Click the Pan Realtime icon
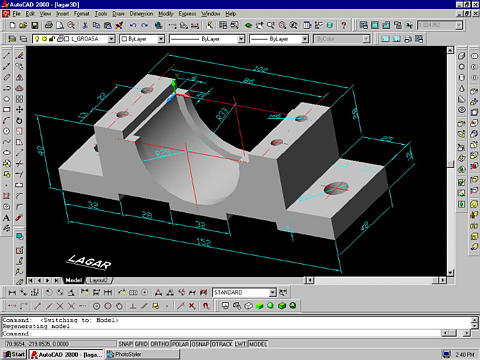The height and width of the screenshot is (360, 480). (x=260, y=25)
